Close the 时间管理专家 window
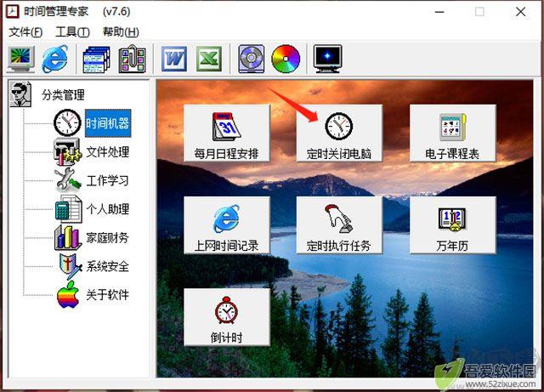The image size is (544, 392). (x=520, y=12)
